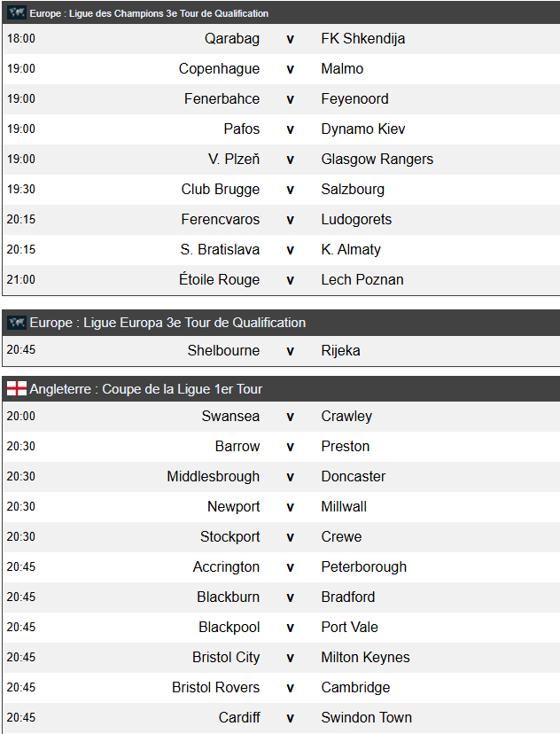The image size is (560, 734).
Task: Click the Millwall team link
Action: point(344,507)
